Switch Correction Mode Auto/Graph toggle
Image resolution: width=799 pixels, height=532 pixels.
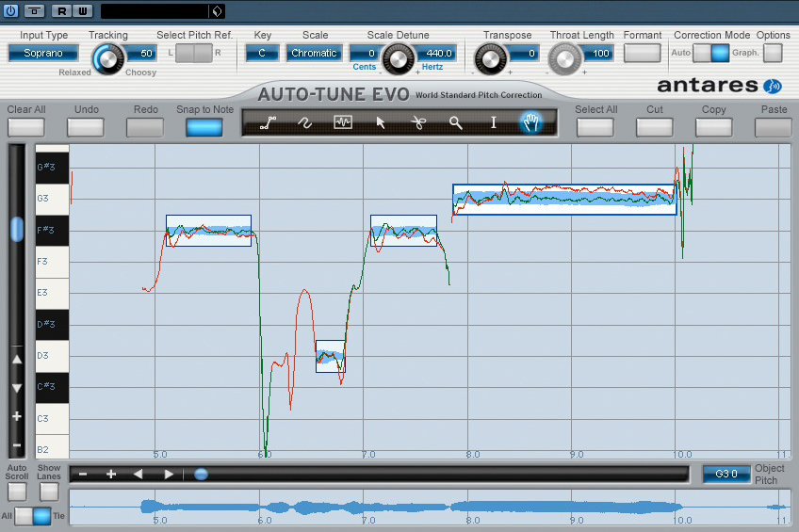[710, 53]
